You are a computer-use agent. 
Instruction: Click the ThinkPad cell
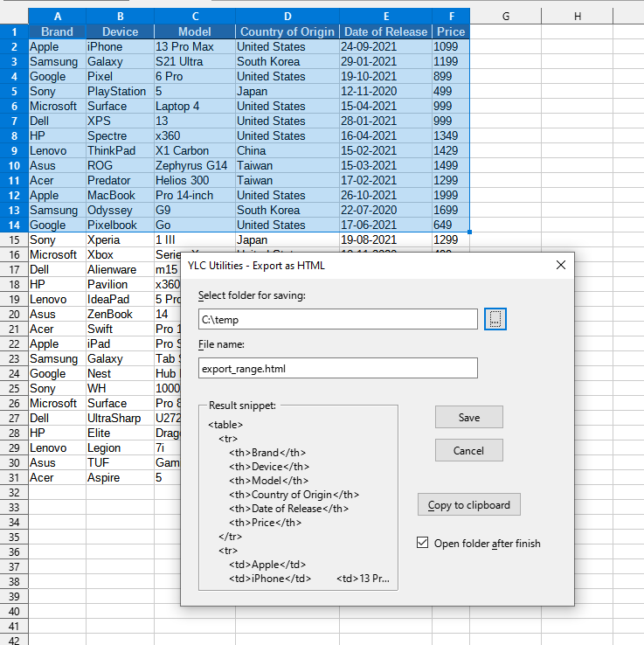[120, 150]
